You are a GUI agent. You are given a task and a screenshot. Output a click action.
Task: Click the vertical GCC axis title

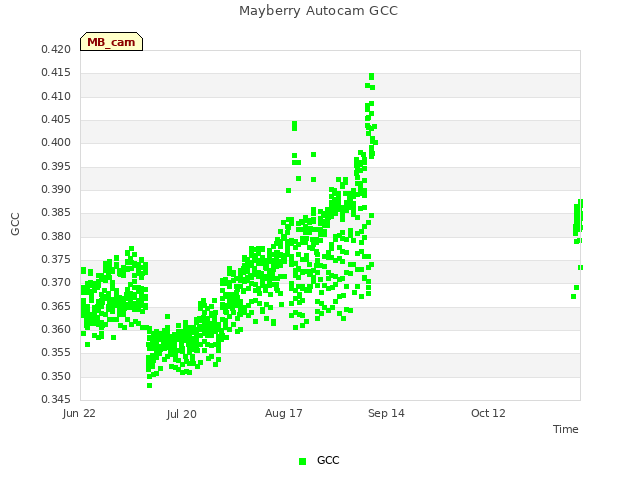pyautogui.click(x=15, y=224)
